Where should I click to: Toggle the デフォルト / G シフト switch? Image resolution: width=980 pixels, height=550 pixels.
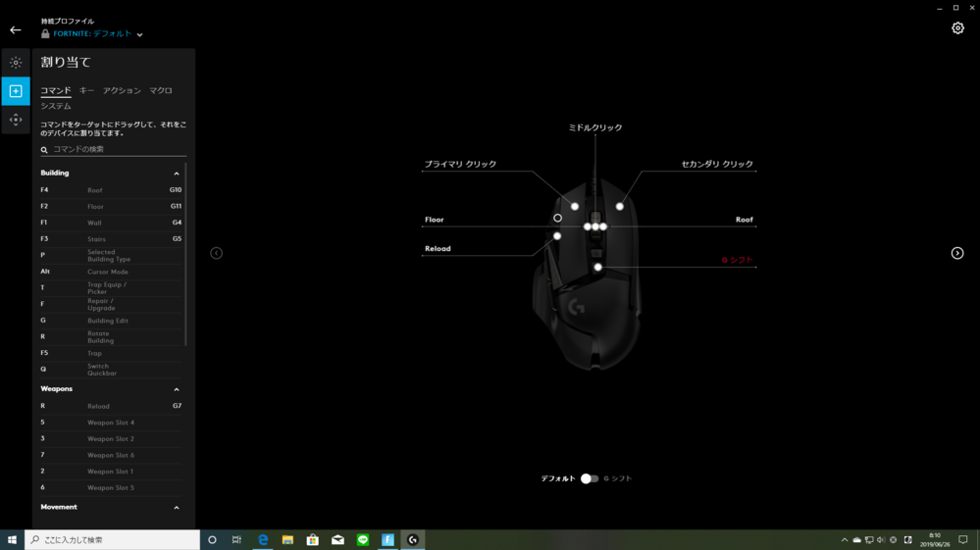pos(589,478)
